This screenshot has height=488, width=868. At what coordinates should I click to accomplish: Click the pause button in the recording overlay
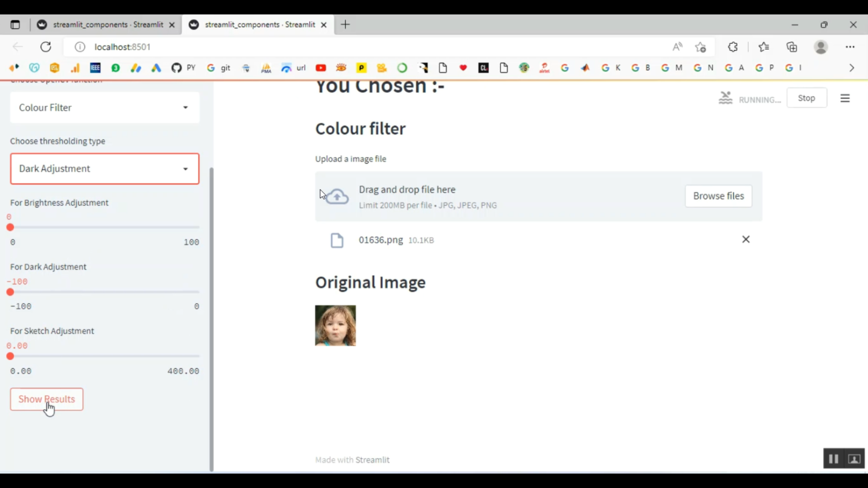pyautogui.click(x=834, y=459)
